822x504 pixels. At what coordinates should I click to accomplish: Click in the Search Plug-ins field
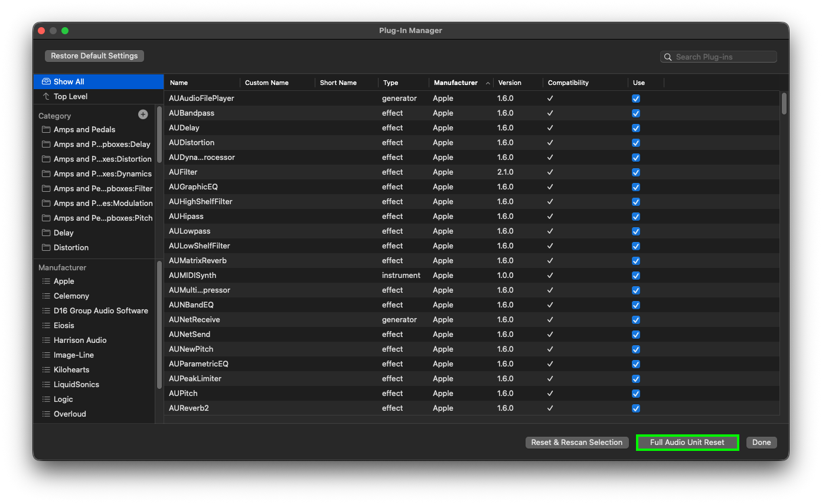[719, 57]
